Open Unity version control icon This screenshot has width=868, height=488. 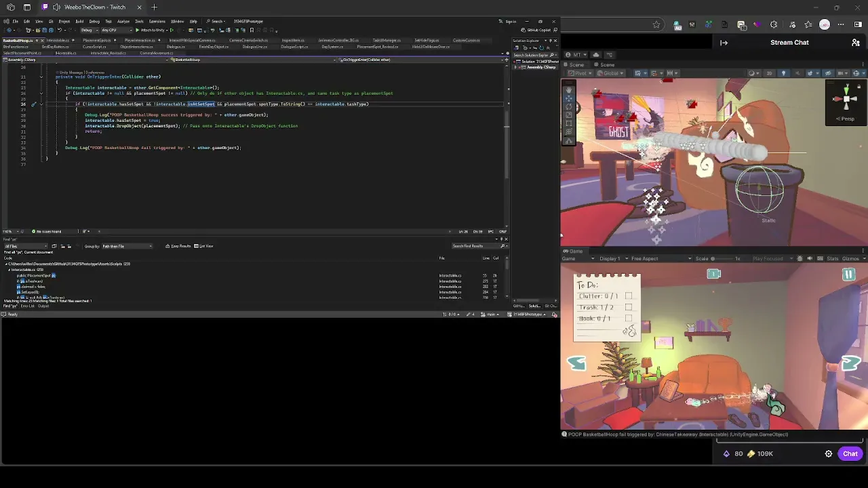609,55
